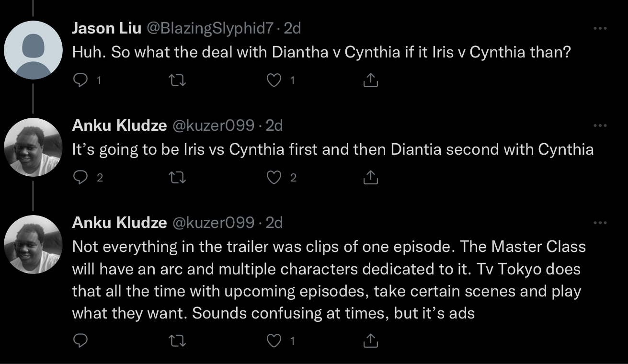Click Jason Liu's default avatar picture
The image size is (628, 364).
click(x=33, y=50)
